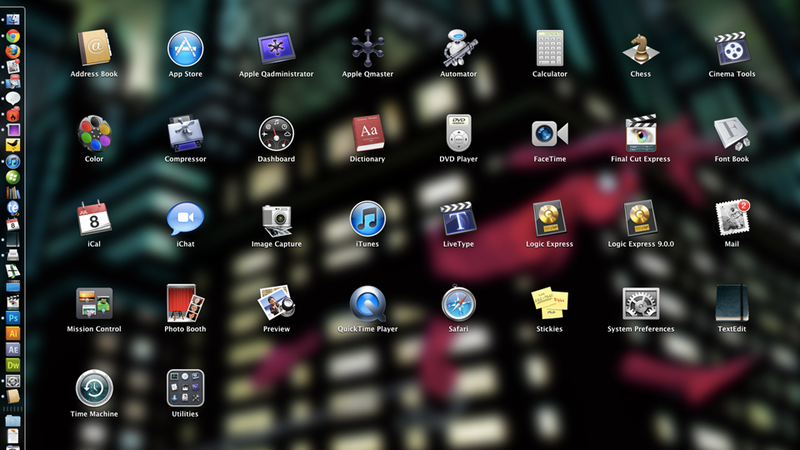The height and width of the screenshot is (450, 800).
Task: Open Google Chrome from the dock
Action: tap(13, 36)
